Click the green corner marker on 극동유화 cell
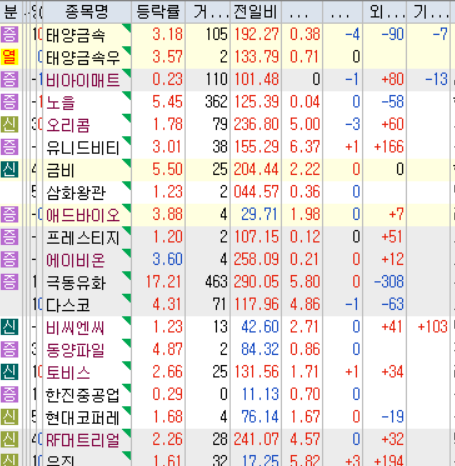455x466 pixels. coord(127,275)
